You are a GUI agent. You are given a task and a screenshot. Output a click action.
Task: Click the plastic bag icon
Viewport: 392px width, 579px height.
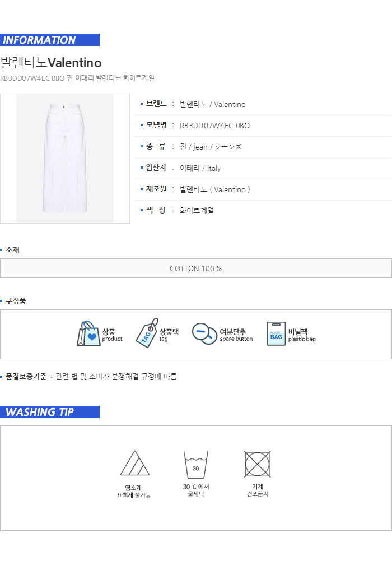[x=276, y=334]
